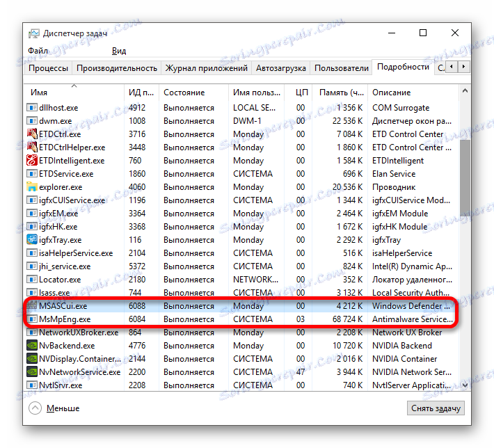Sort by the ИД п... column header
Image resolution: width=494 pixels, height=448 pixels.
tap(141, 92)
